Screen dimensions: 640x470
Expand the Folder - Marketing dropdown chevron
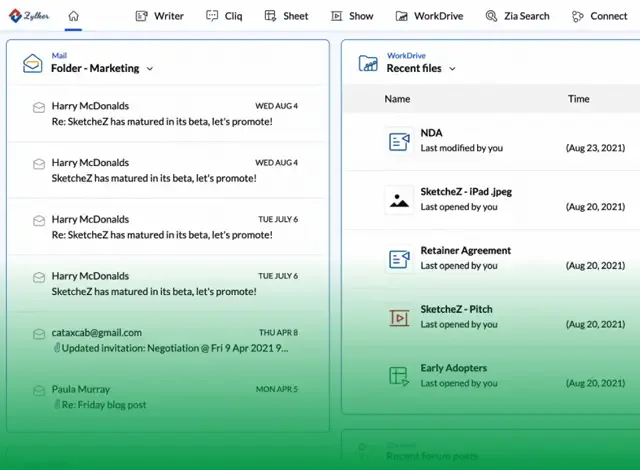(x=150, y=69)
